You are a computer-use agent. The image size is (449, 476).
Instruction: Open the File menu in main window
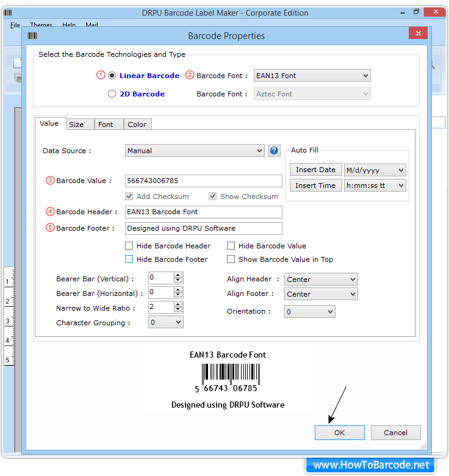pos(15,25)
